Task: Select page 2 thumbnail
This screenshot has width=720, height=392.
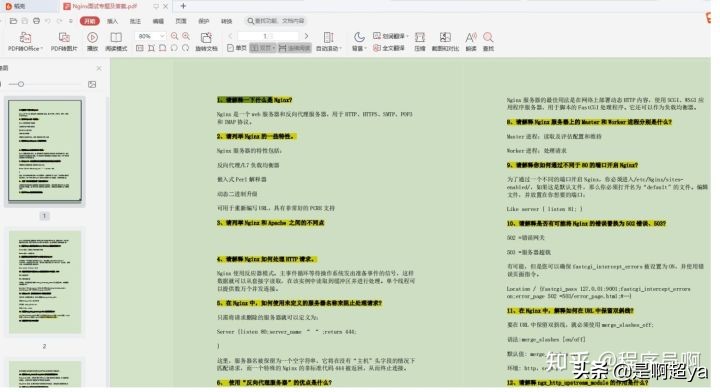Action: click(45, 281)
